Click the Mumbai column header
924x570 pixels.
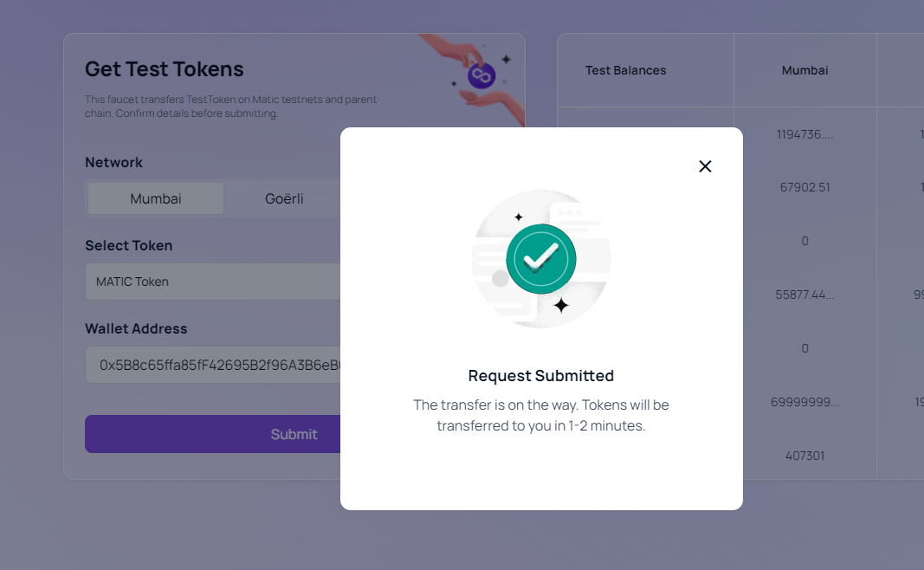[x=804, y=70]
